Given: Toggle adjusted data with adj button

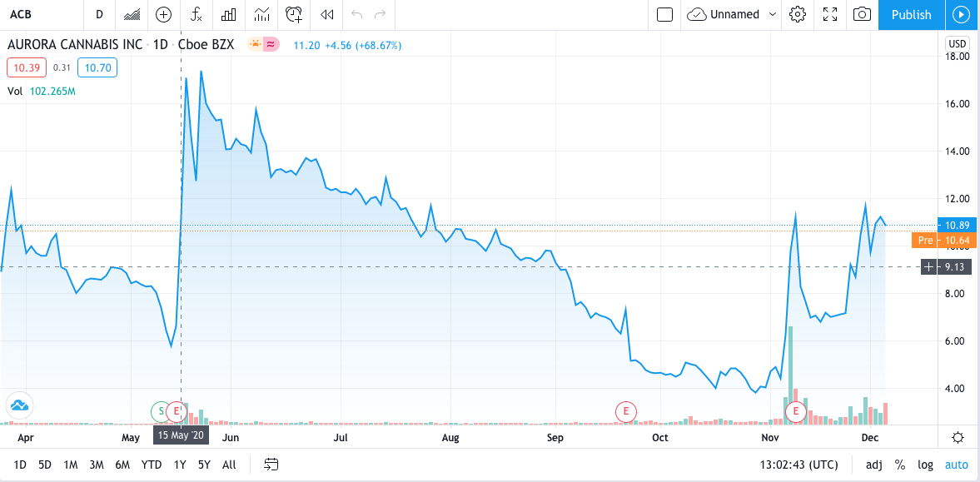Looking at the screenshot, I should pos(874,465).
